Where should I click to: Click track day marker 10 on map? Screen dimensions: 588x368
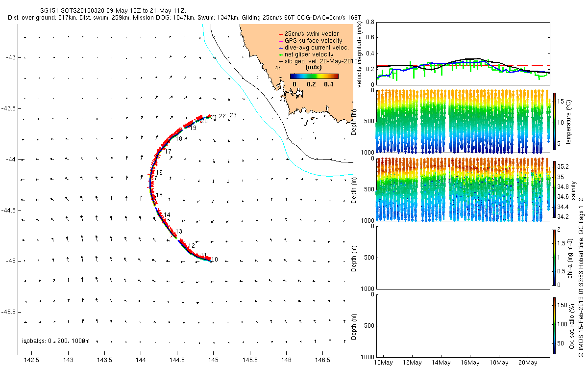click(215, 260)
